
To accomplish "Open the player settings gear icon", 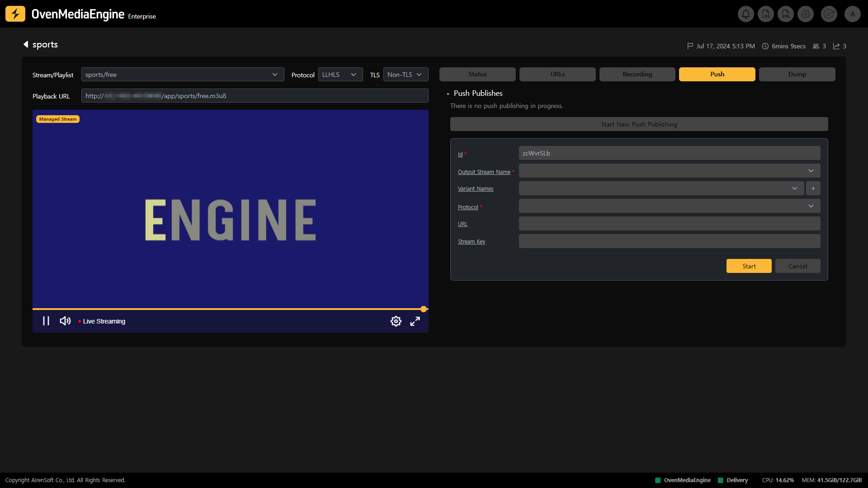I will 396,321.
